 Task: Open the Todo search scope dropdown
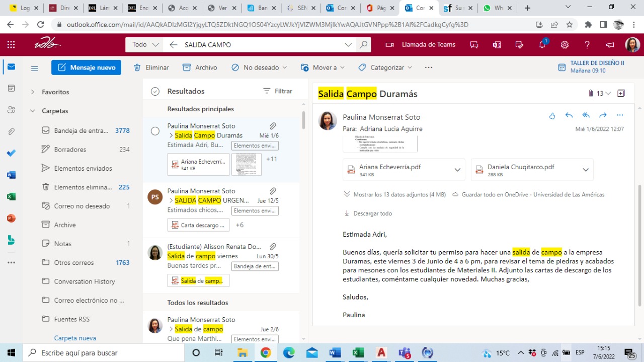[x=145, y=45]
